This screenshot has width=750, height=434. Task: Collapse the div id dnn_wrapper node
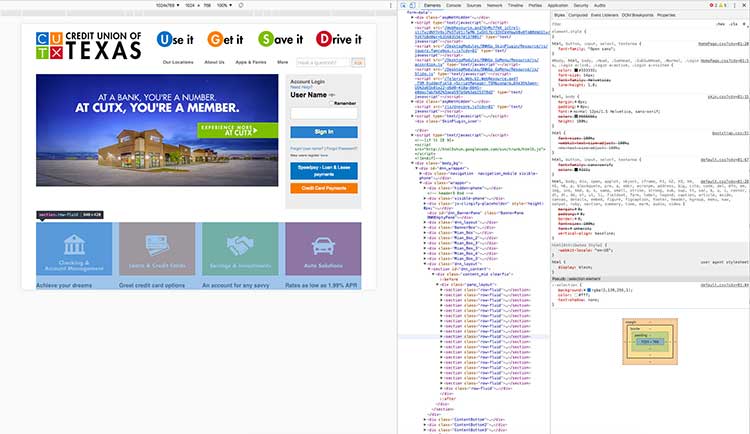(417, 168)
